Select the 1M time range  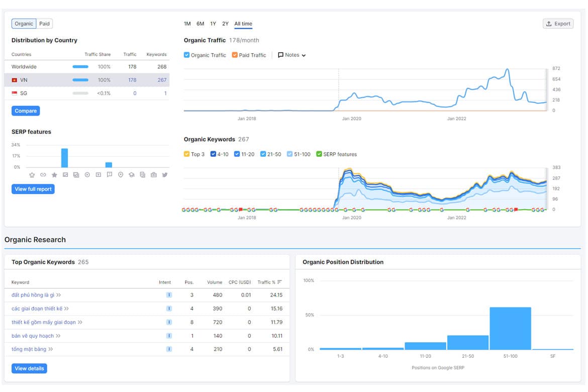pyautogui.click(x=187, y=24)
